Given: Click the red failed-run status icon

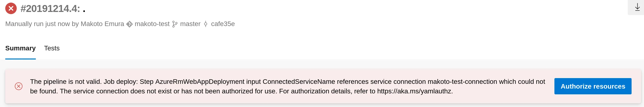Looking at the screenshot, I should (x=11, y=9).
